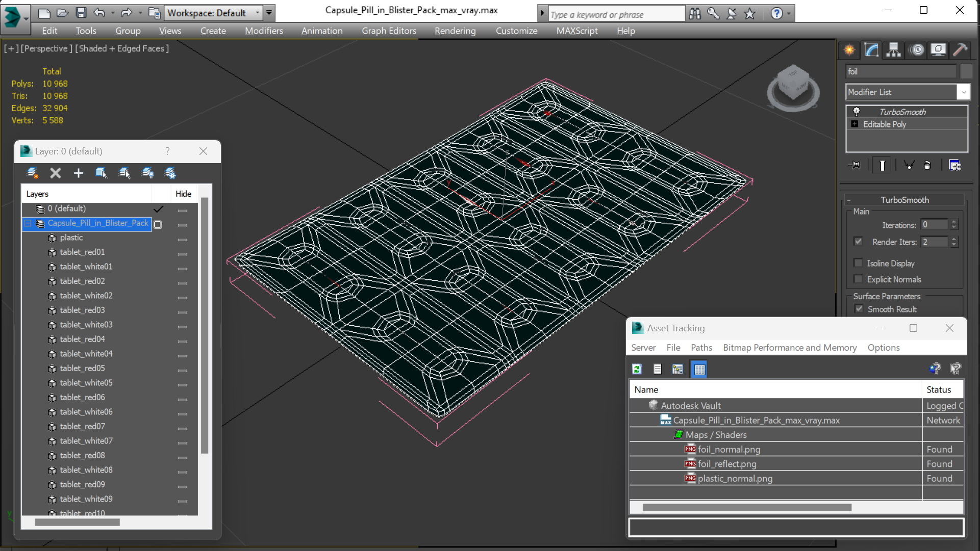Viewport: 980px width, 551px height.
Task: Collapse Capsule_Pill_in_Blister_Pack layer tree
Action: 28,223
